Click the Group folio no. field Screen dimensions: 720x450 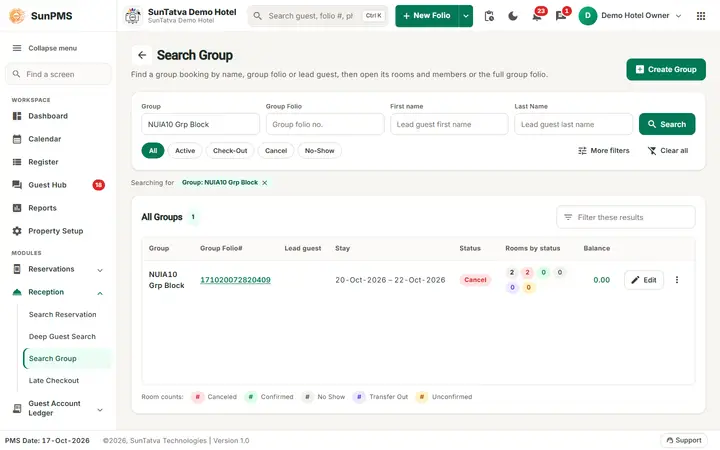(x=325, y=124)
